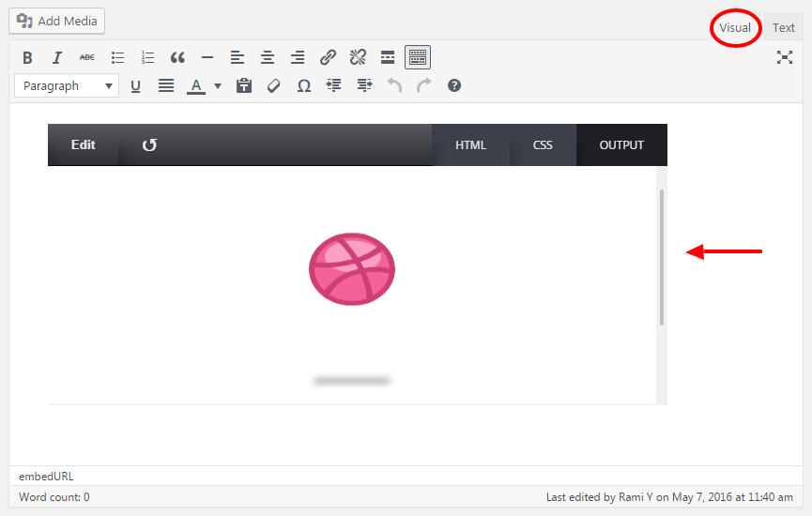The image size is (812, 516).
Task: Open the embed Edit link
Action: coord(84,144)
